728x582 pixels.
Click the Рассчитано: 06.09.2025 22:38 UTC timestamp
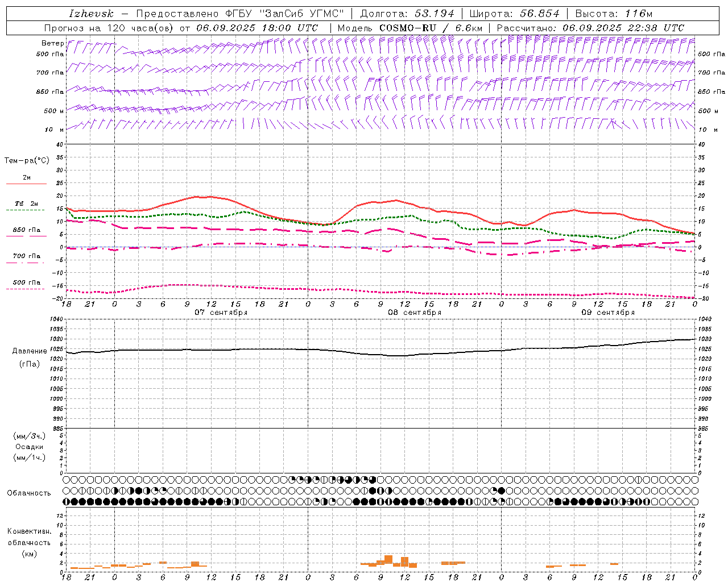590,28
